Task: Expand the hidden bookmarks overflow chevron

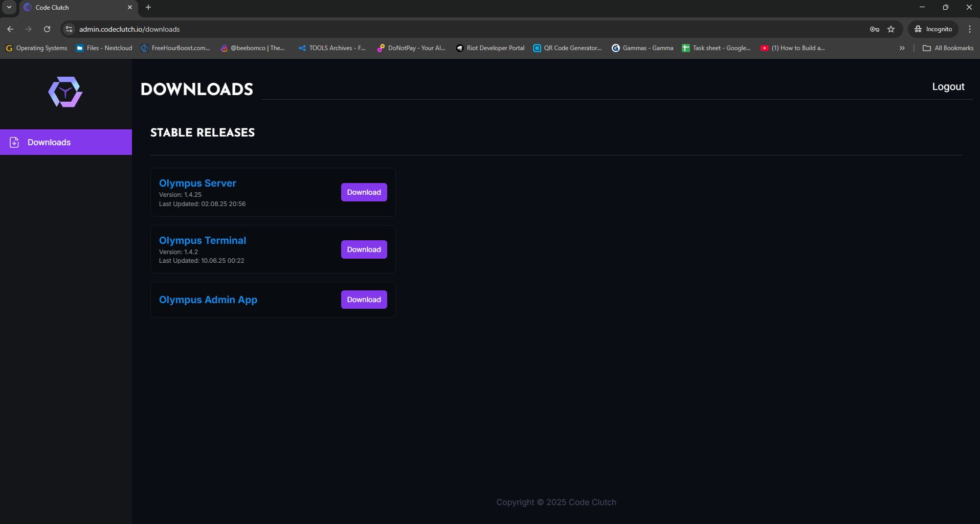Action: pos(902,48)
